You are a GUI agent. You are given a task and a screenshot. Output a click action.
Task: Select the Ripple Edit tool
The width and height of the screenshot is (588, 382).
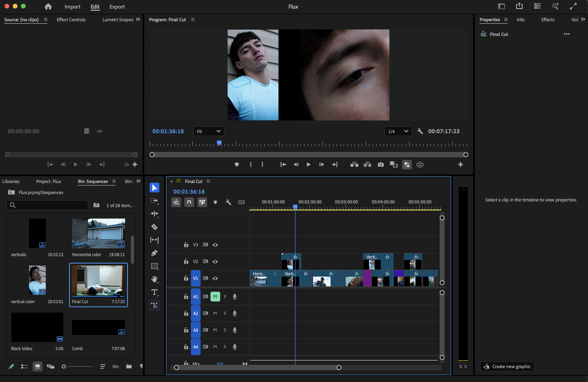[154, 214]
